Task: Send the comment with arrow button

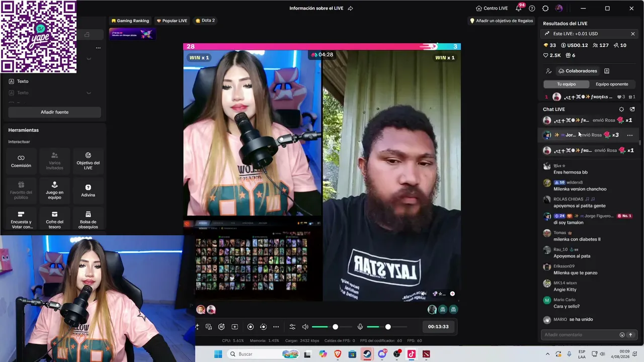Action: [x=630, y=335]
